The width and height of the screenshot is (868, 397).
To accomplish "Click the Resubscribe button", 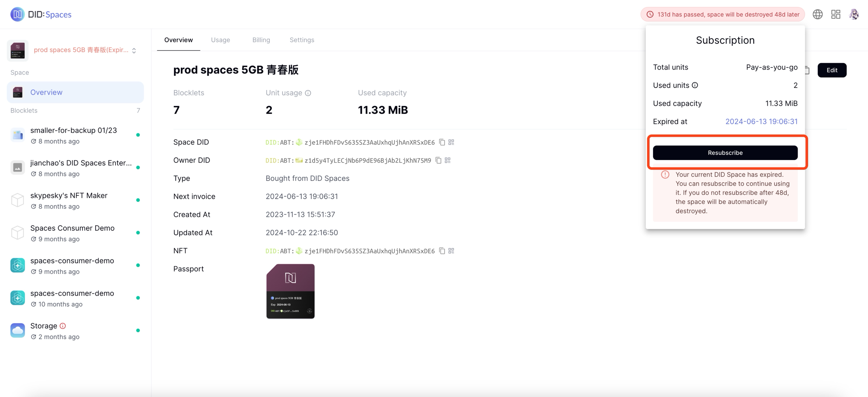I will [725, 153].
